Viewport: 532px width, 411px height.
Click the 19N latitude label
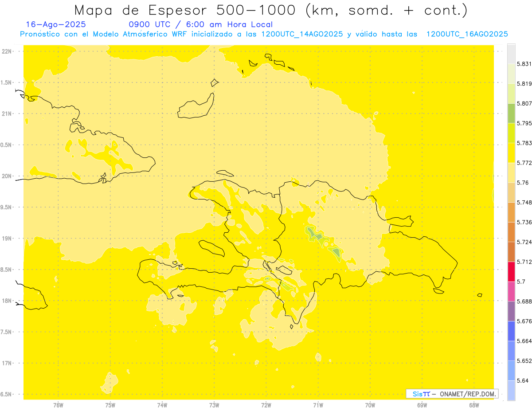(x=7, y=239)
